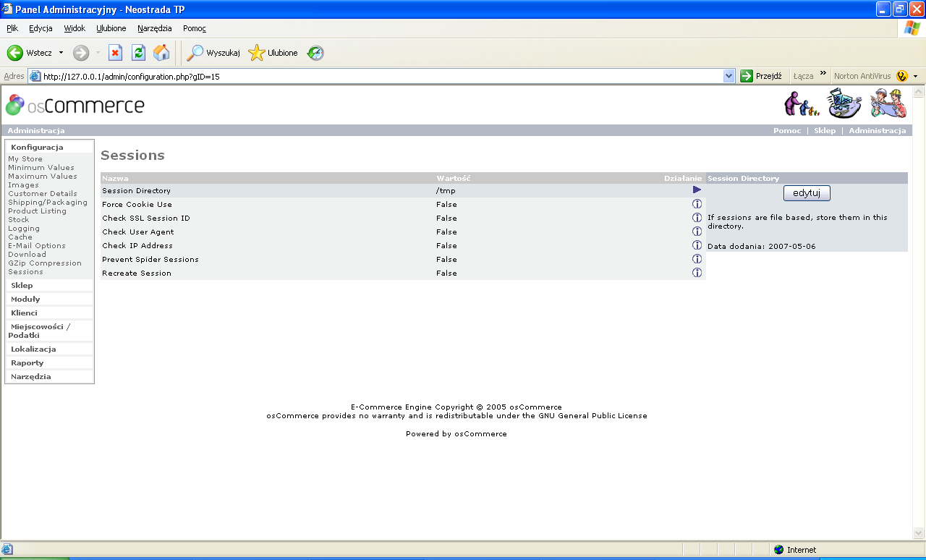926x560 pixels.
Task: Click info icon for Check SSL Session ID
Action: [x=697, y=218]
